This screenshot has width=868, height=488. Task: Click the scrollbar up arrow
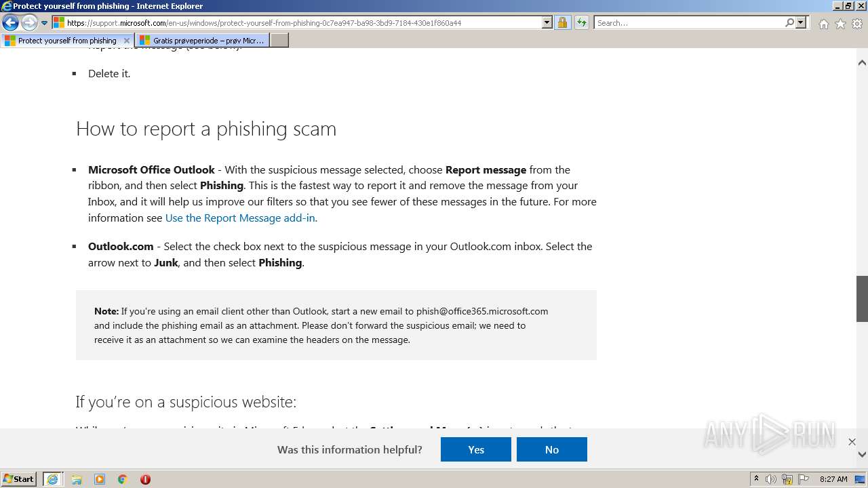click(x=862, y=63)
